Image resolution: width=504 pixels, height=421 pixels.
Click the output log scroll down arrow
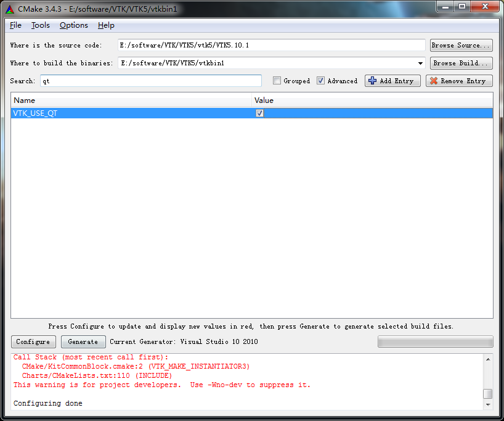488,404
